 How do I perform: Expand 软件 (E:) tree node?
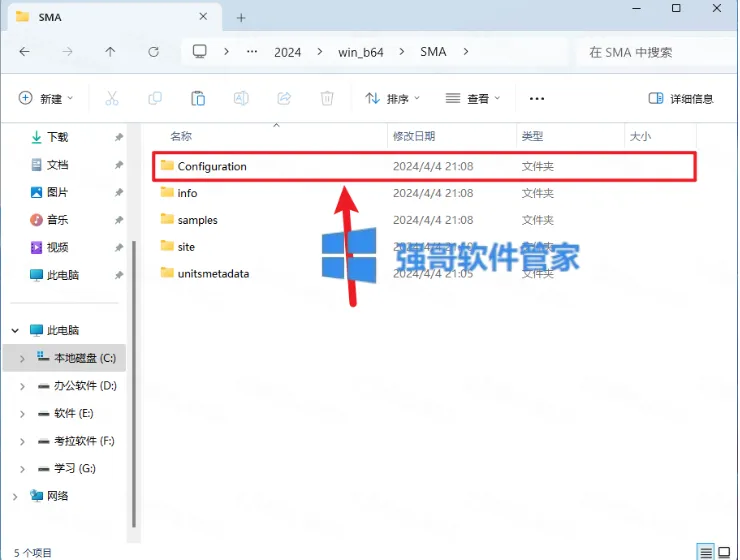coord(22,414)
